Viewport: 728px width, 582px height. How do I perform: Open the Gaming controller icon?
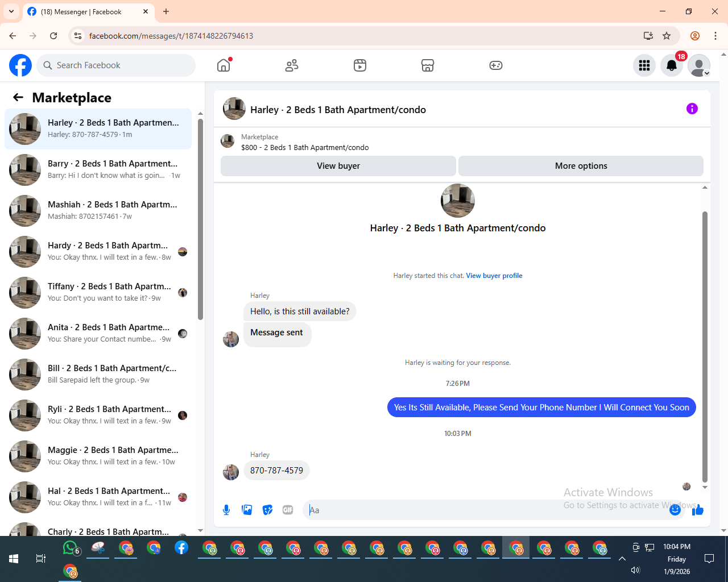[x=496, y=65]
